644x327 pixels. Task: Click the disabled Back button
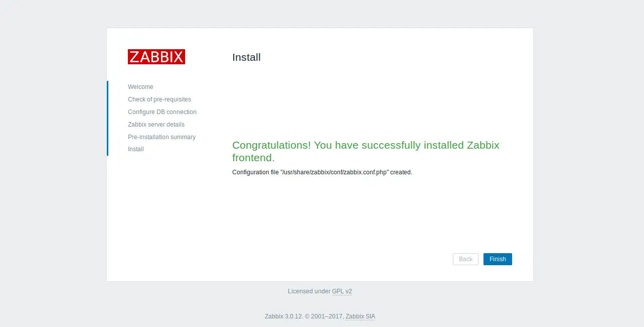[465, 259]
